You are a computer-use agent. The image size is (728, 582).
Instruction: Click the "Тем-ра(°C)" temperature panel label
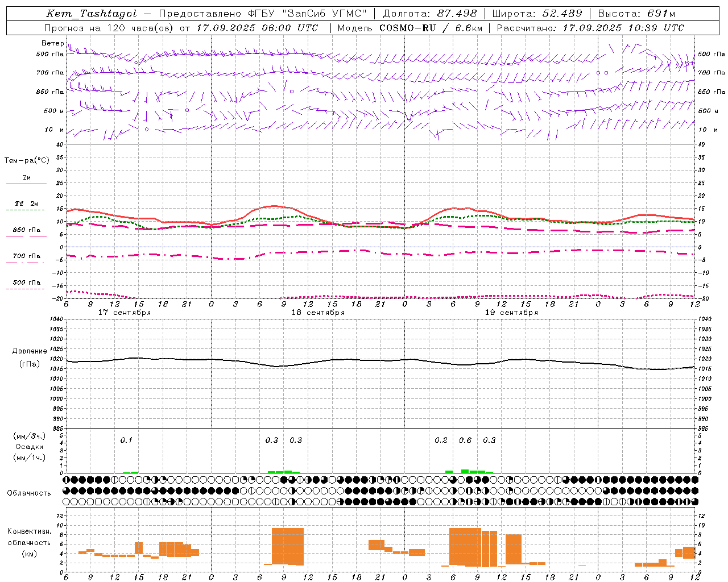pyautogui.click(x=27, y=161)
